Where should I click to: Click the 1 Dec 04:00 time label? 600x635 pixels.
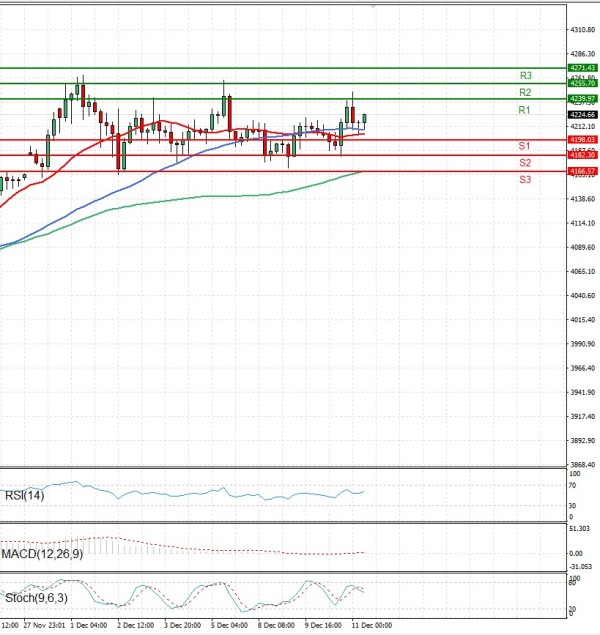coord(88,625)
